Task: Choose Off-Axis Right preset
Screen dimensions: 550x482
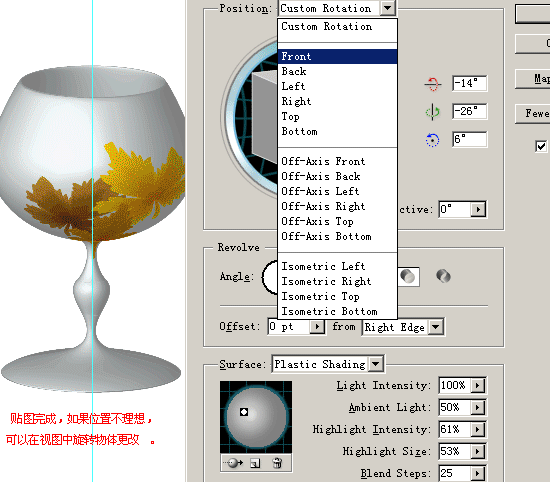Action: point(337,206)
